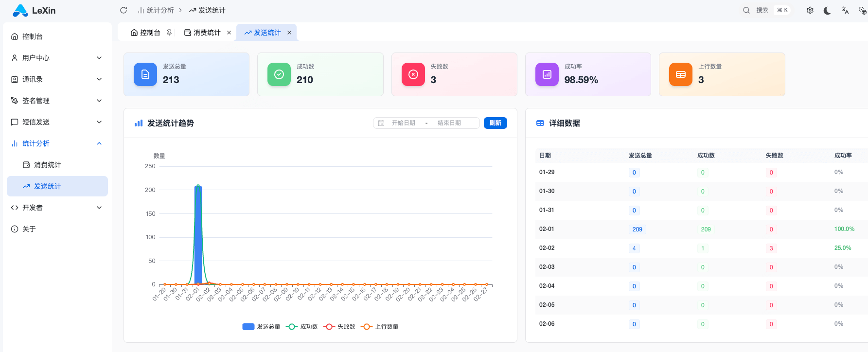Collapse the 统计分析 menu chevron
The height and width of the screenshot is (352, 868).
coord(99,143)
